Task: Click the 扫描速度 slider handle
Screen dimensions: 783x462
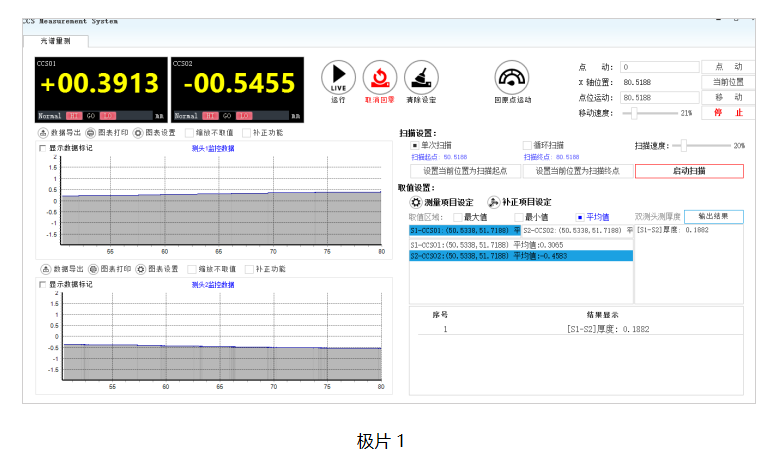Action: (684, 146)
